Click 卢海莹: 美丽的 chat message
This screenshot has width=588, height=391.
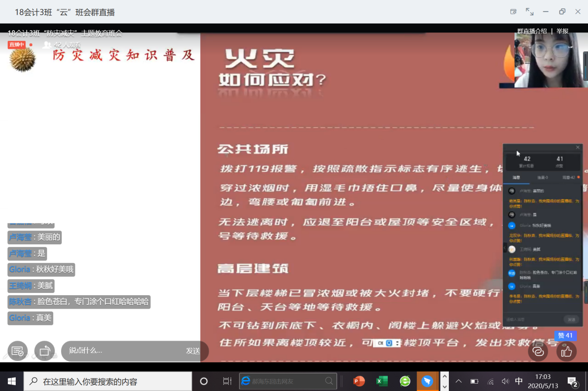coord(35,237)
